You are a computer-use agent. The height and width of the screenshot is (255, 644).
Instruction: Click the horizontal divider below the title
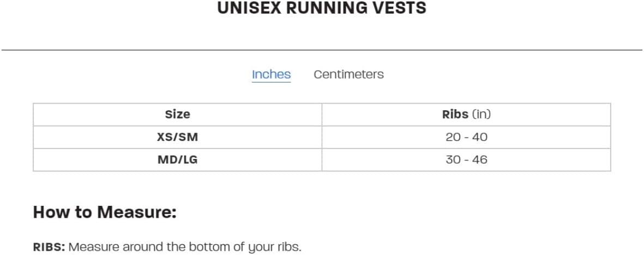(x=322, y=50)
